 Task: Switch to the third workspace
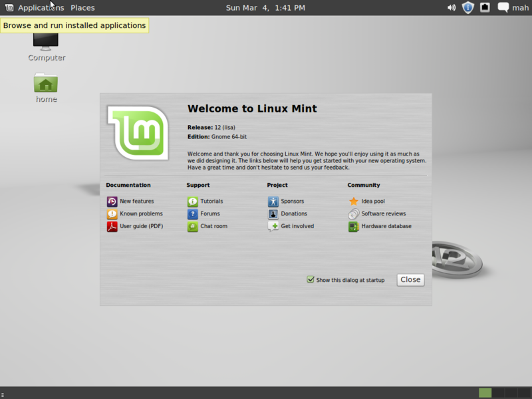511,393
